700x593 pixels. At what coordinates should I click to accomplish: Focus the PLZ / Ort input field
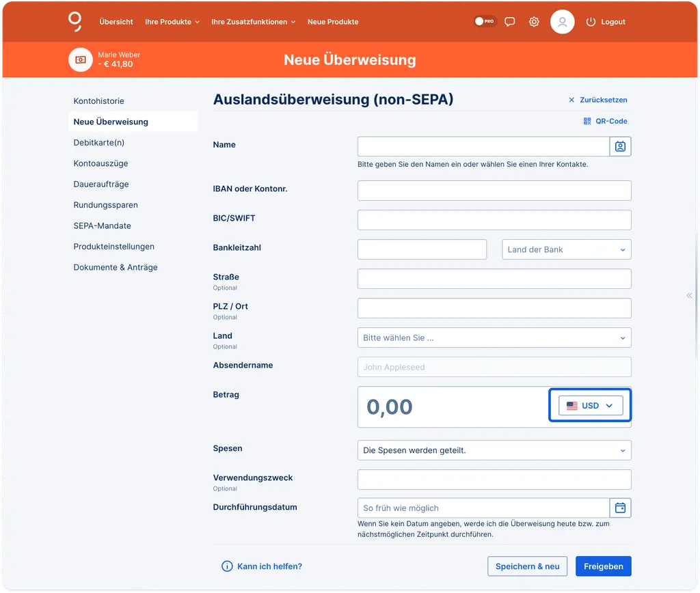(494, 308)
